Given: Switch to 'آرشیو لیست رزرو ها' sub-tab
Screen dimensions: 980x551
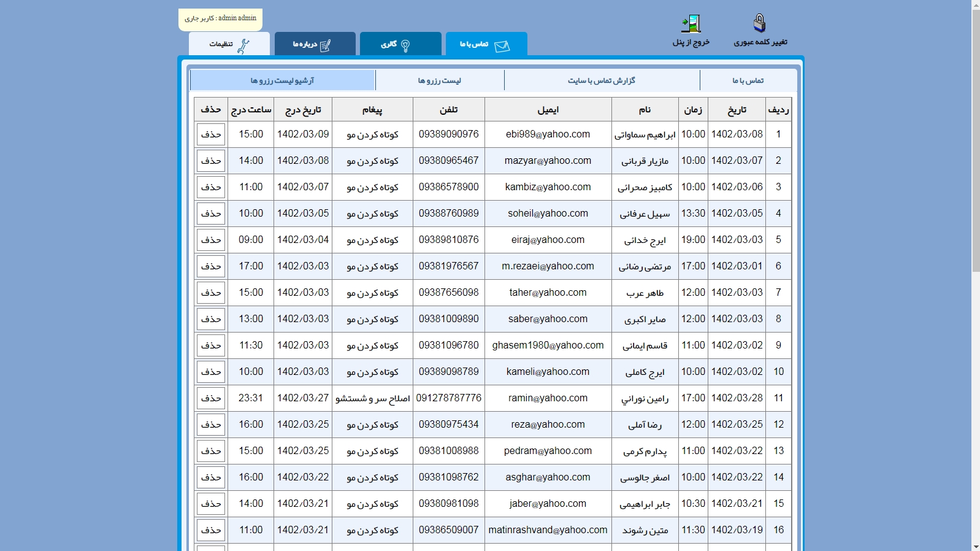Looking at the screenshot, I should pos(283,80).
